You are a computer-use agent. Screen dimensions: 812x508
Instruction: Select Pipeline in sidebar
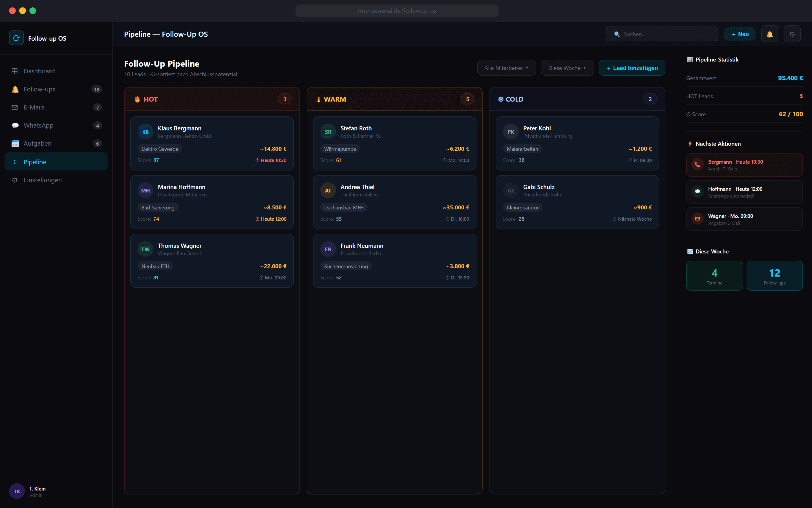tap(56, 162)
